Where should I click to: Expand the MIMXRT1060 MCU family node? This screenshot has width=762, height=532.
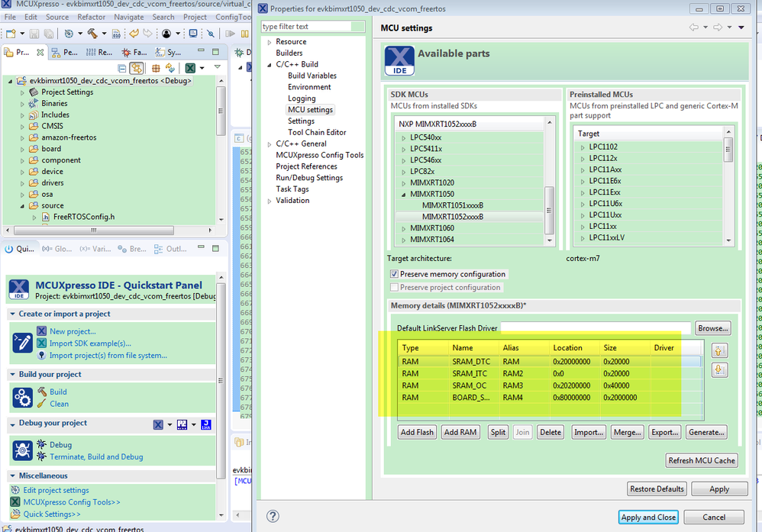point(403,228)
